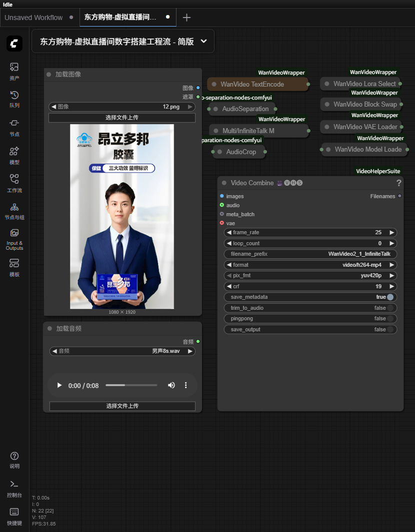Click the Video Combine help question mark
Viewport: 415px width, 532px height.
[398, 183]
